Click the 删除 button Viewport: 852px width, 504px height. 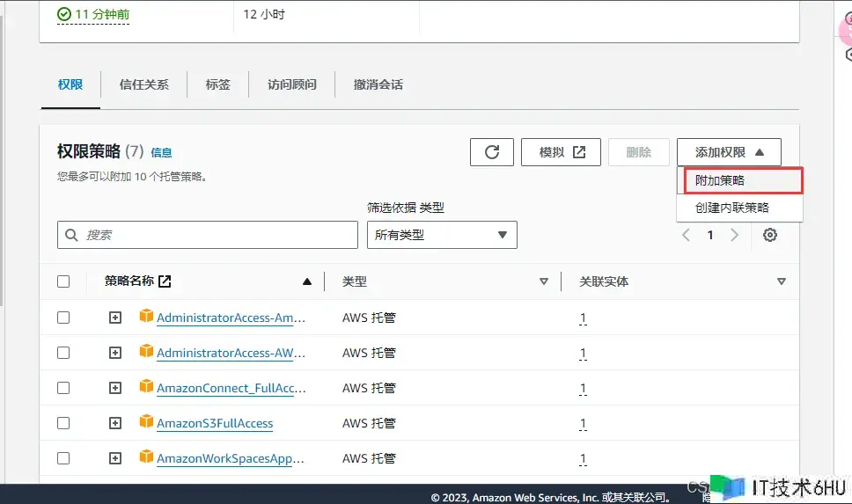tap(638, 152)
